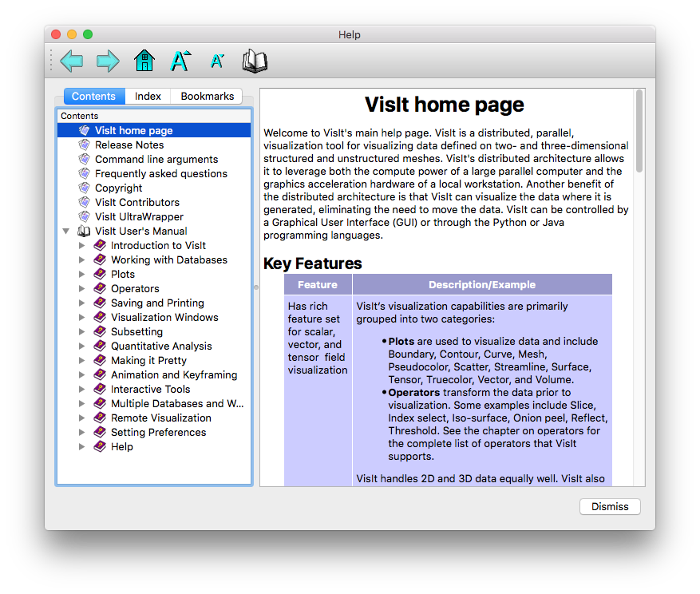Click the purple book icon beside Saving and Printing

point(100,303)
